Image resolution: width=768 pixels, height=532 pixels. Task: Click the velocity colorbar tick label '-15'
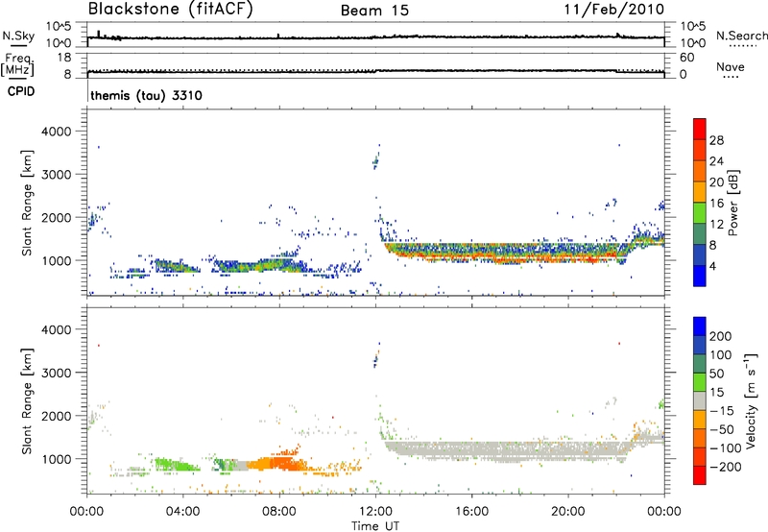point(722,410)
